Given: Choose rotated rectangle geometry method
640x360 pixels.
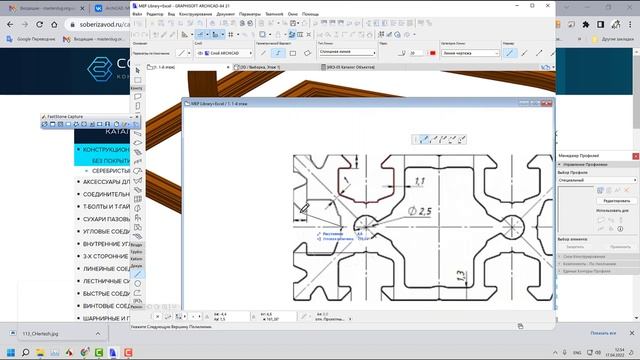Looking at the screenshot, I should (x=307, y=53).
